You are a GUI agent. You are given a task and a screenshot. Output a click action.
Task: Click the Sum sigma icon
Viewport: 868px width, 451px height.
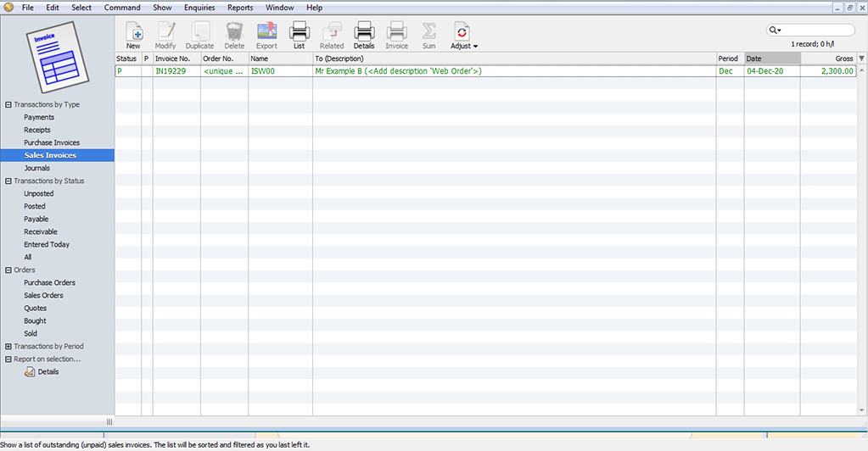(x=429, y=36)
